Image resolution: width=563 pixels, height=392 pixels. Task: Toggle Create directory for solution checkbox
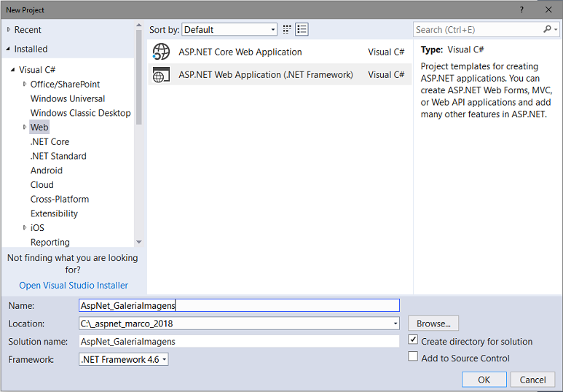[x=413, y=340]
